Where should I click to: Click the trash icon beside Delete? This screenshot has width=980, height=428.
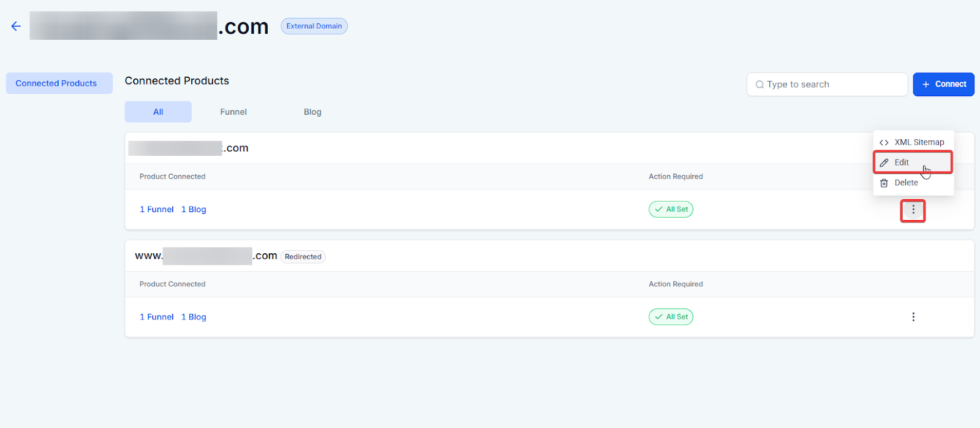884,183
